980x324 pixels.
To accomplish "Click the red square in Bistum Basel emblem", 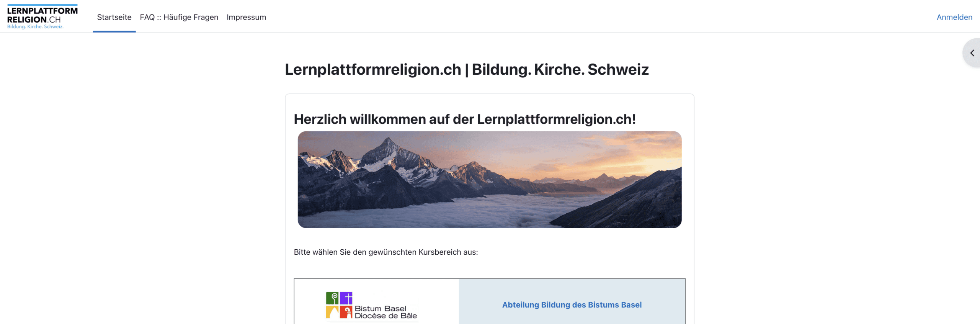I will [x=346, y=312].
